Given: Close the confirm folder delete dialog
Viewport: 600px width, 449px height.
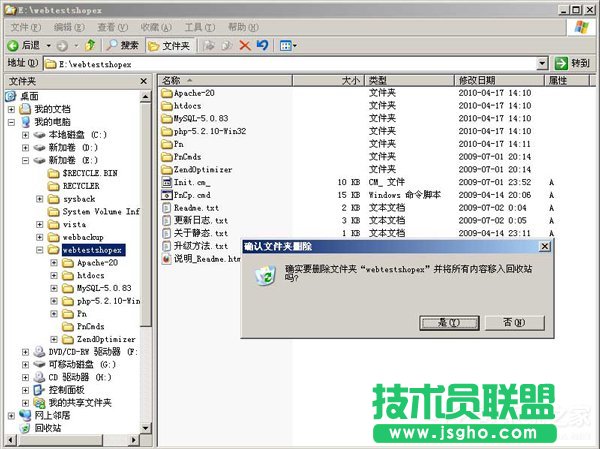Looking at the screenshot, I should coord(544,247).
